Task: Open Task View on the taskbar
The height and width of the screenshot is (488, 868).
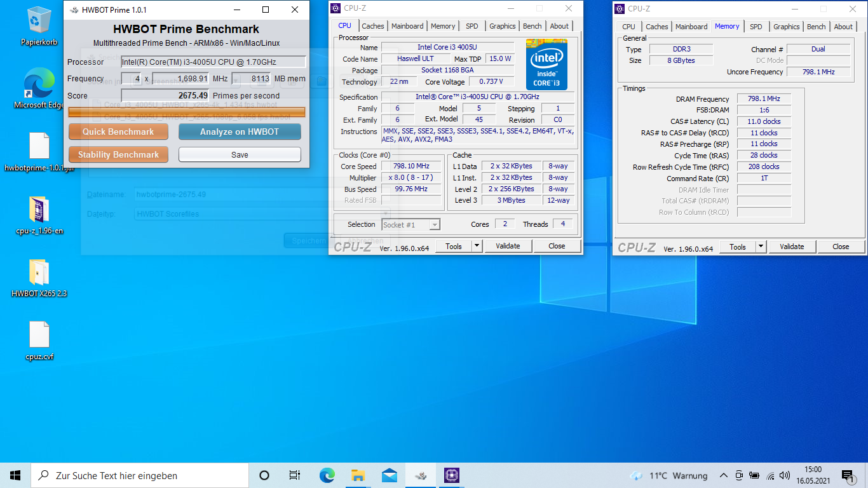Action: point(295,475)
